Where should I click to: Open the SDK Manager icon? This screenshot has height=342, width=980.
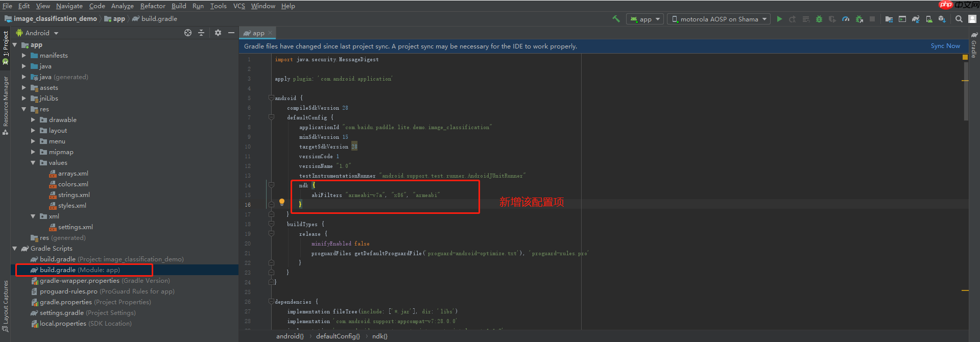pos(942,19)
